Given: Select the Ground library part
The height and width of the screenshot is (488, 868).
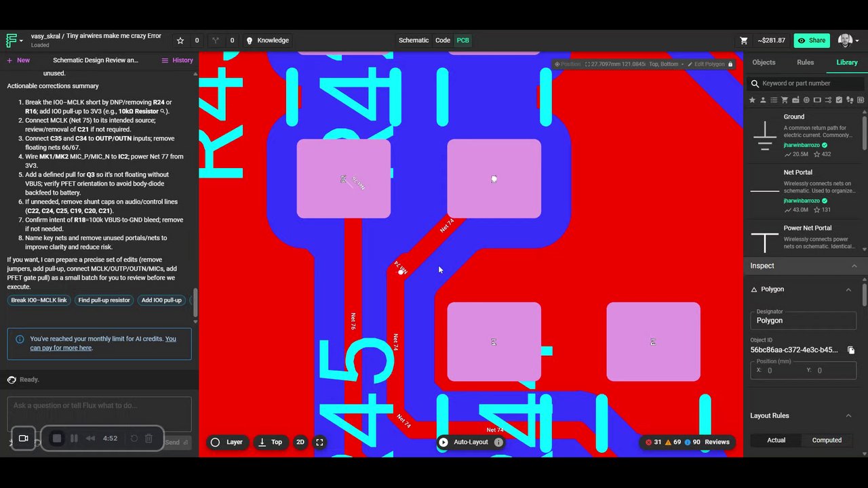Looking at the screenshot, I should (x=804, y=135).
